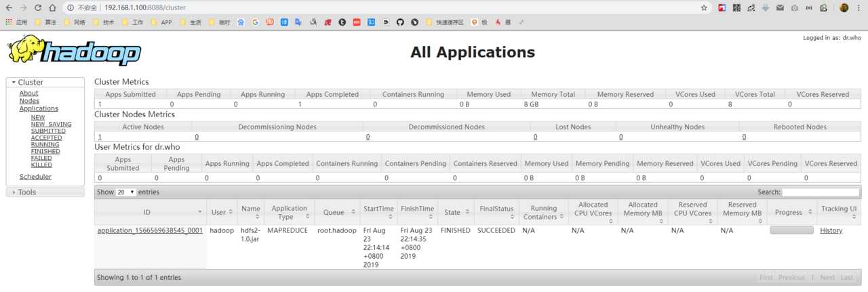Image resolution: width=868 pixels, height=292 pixels.
Task: Sort by Progress column arrows
Action: point(811,212)
